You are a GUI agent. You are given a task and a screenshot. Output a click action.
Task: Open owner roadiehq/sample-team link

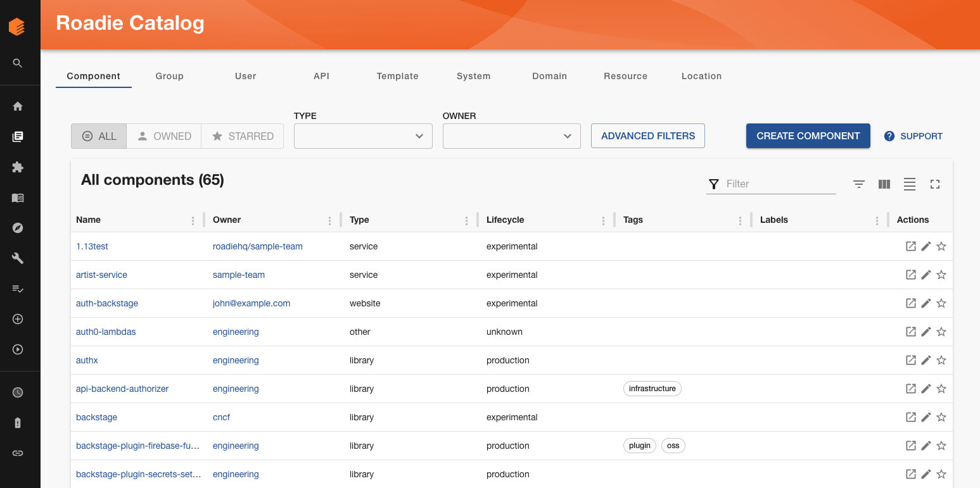point(258,246)
